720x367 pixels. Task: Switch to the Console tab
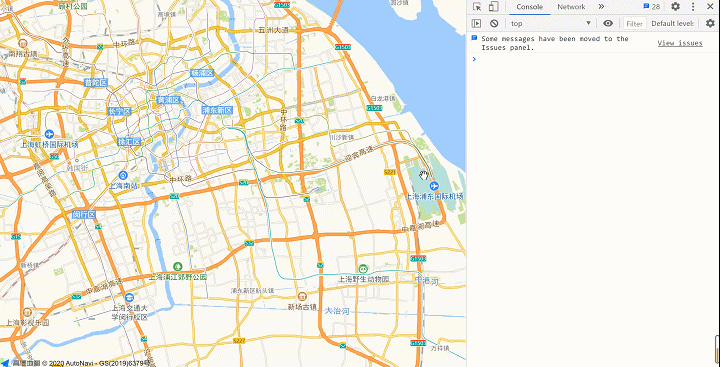(x=529, y=7)
